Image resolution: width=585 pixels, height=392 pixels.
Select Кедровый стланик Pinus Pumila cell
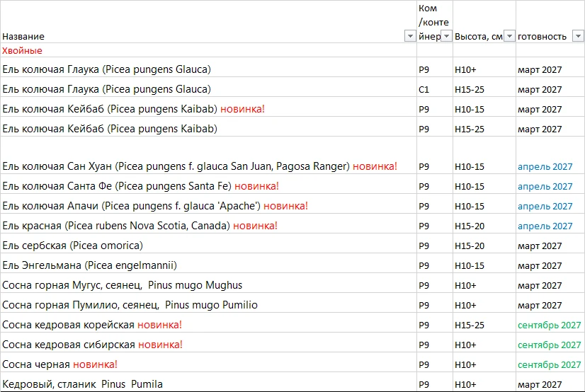pos(208,382)
